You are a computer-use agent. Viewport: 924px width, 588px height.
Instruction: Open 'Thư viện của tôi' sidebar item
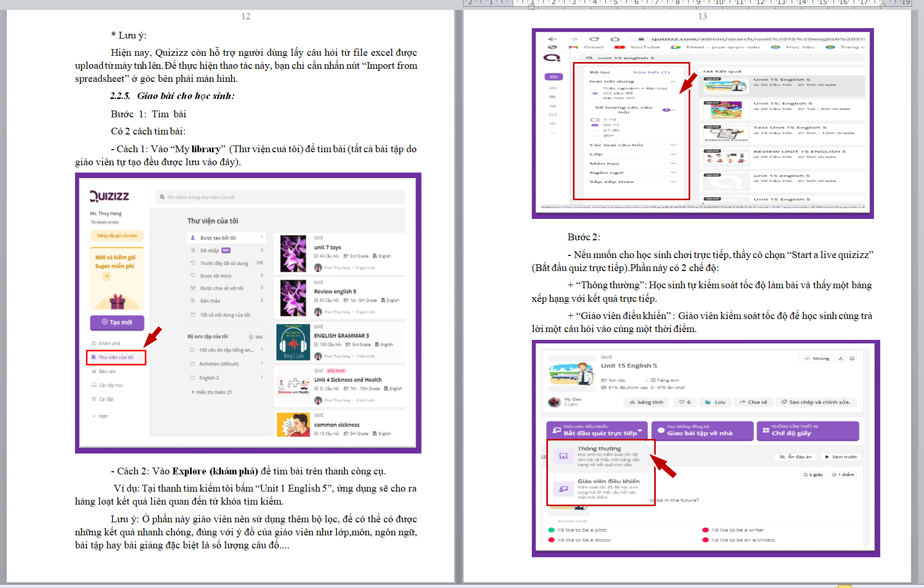pos(116,358)
